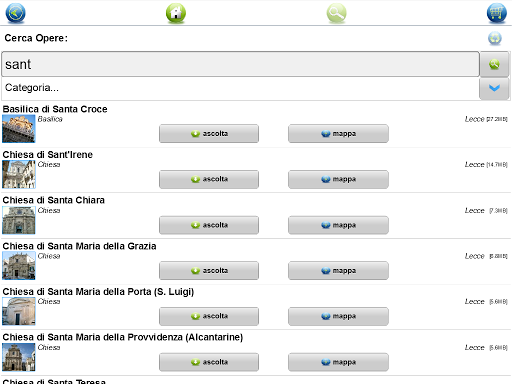Open the Categoria selection field
The width and height of the screenshot is (512, 384).
pyautogui.click(x=240, y=88)
